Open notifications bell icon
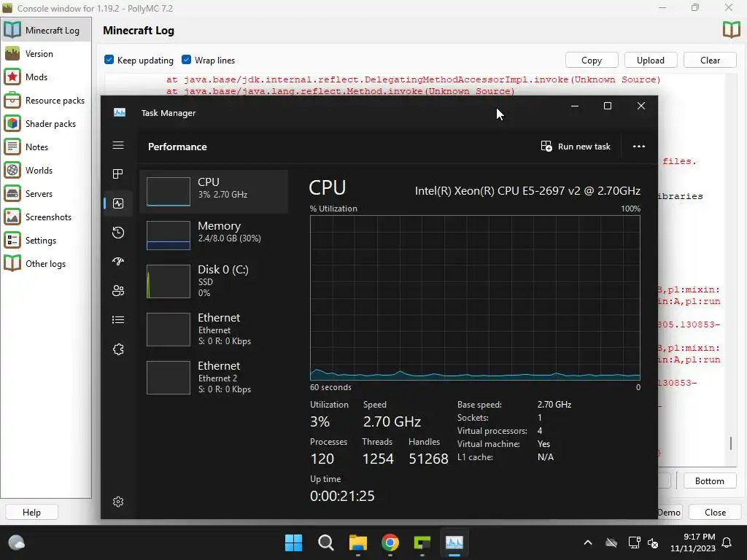Screen dimensions: 747x560 (727, 542)
